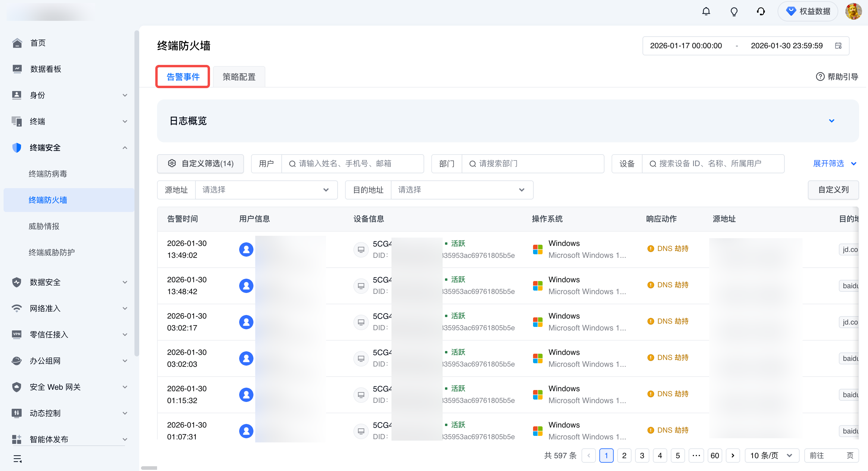Expand the 网络准入 sidebar menu
Image resolution: width=868 pixels, height=471 pixels.
click(x=69, y=308)
